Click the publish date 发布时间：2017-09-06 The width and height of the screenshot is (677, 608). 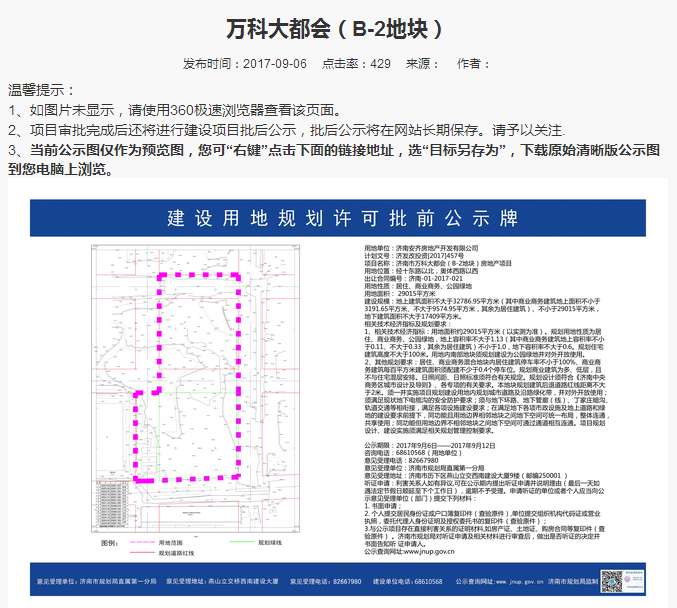pyautogui.click(x=244, y=64)
